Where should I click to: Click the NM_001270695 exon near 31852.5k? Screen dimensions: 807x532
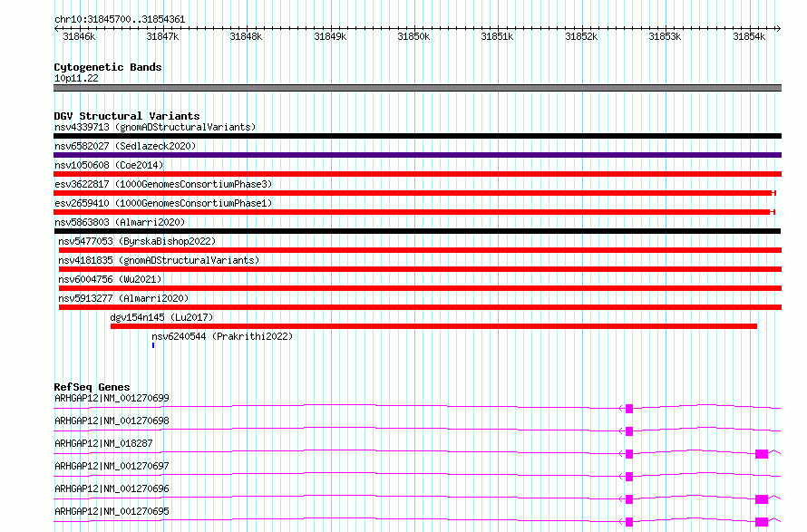(629, 522)
